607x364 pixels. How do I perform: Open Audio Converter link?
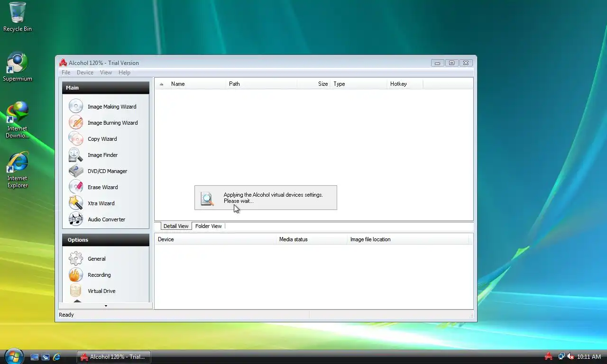[x=107, y=219]
